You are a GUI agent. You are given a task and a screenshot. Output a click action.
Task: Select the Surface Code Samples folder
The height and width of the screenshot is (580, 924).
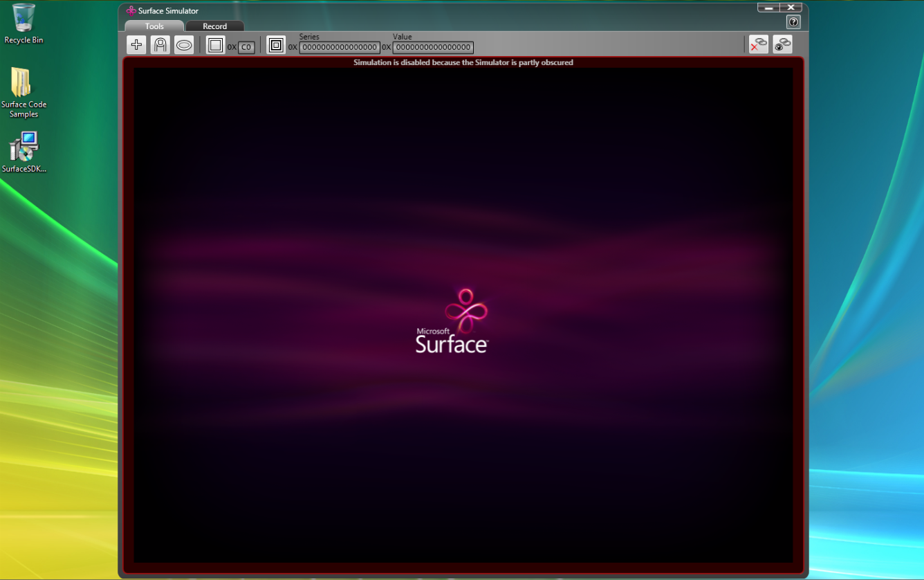(x=24, y=93)
